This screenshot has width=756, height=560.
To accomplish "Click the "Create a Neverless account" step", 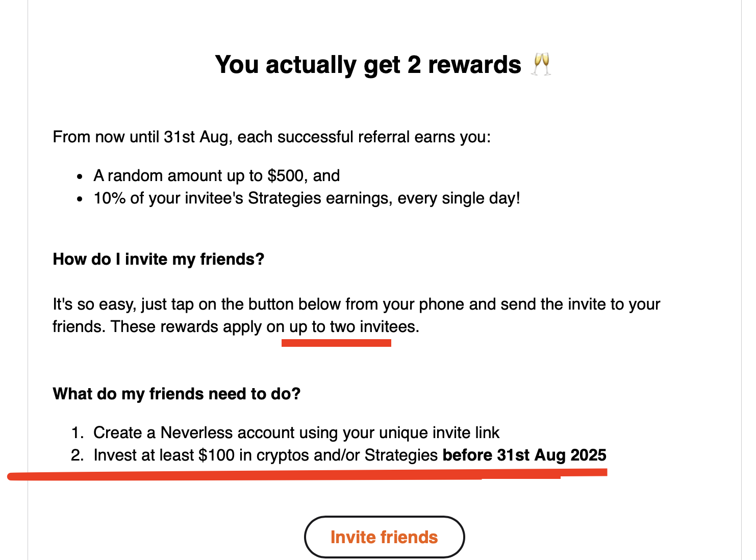I will point(296,433).
